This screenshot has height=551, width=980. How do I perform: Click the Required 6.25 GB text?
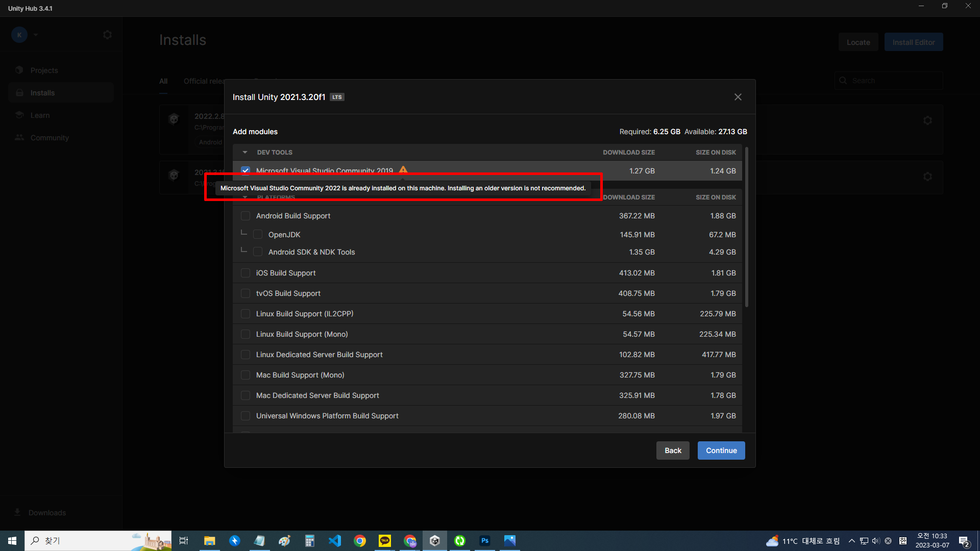(x=650, y=132)
